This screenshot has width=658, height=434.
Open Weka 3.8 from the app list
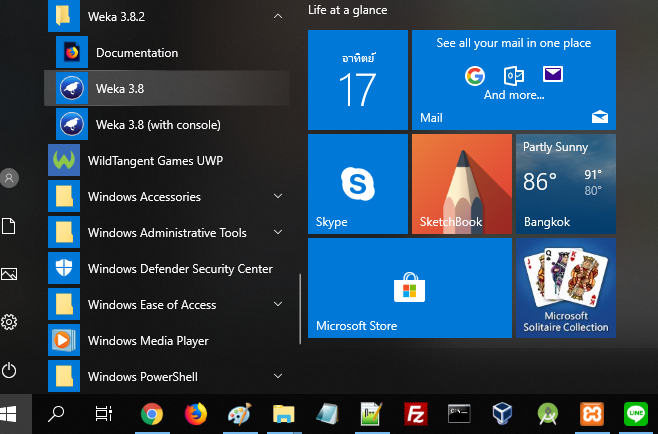click(x=120, y=88)
